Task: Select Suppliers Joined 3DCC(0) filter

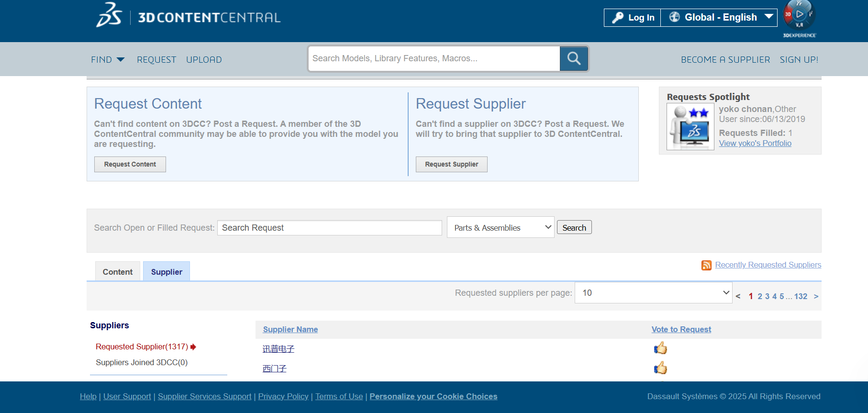Action: (x=142, y=362)
